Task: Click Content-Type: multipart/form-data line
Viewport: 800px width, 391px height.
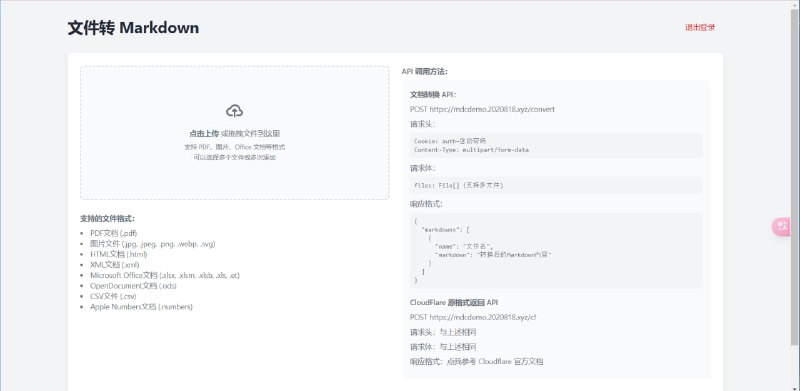Action: point(471,150)
